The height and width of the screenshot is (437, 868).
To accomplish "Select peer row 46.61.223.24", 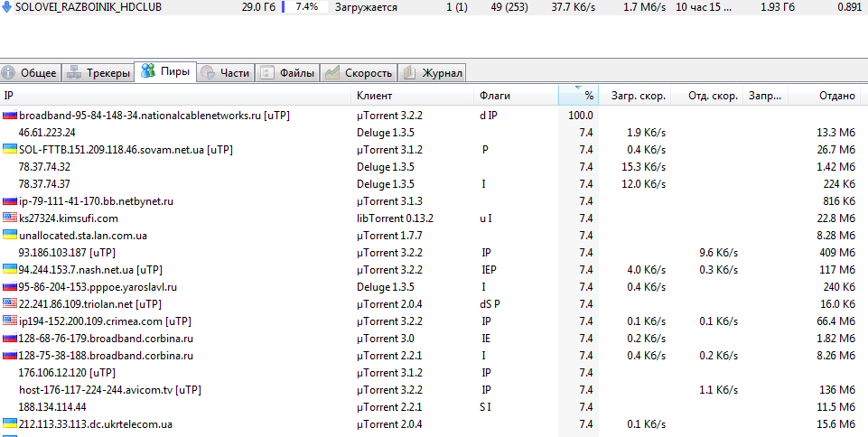I will (434, 133).
